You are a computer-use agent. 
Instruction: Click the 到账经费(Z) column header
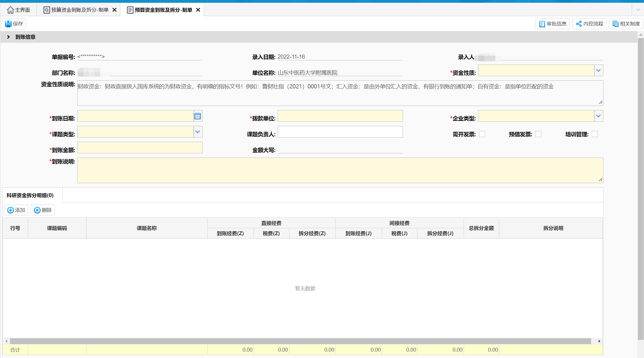(x=230, y=233)
